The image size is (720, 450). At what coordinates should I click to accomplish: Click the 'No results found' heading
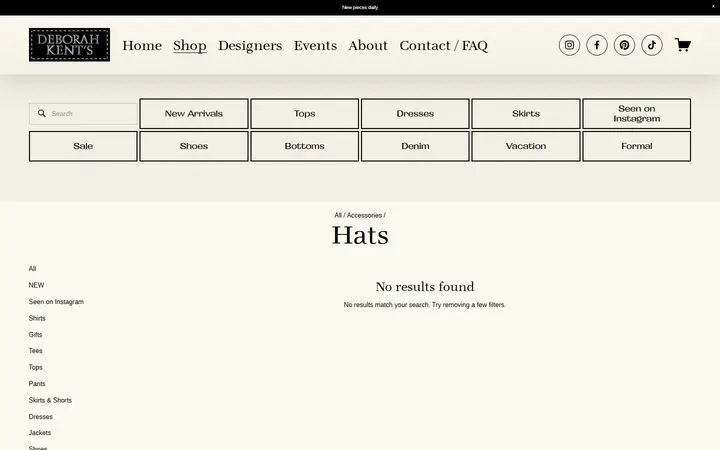[x=425, y=287]
